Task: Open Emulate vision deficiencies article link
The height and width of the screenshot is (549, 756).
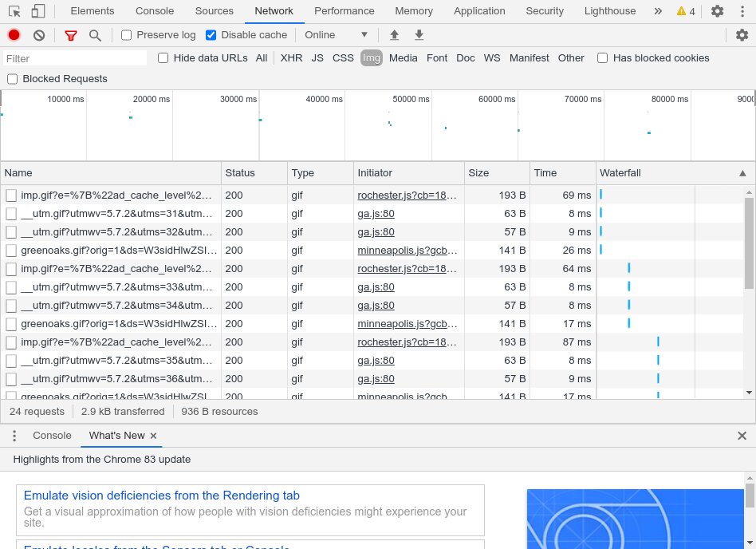Action: (x=162, y=496)
